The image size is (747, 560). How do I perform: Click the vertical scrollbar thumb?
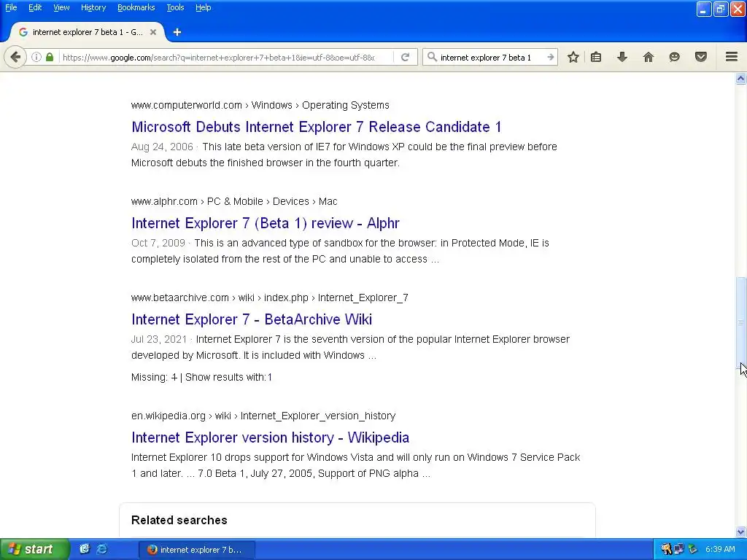click(741, 323)
